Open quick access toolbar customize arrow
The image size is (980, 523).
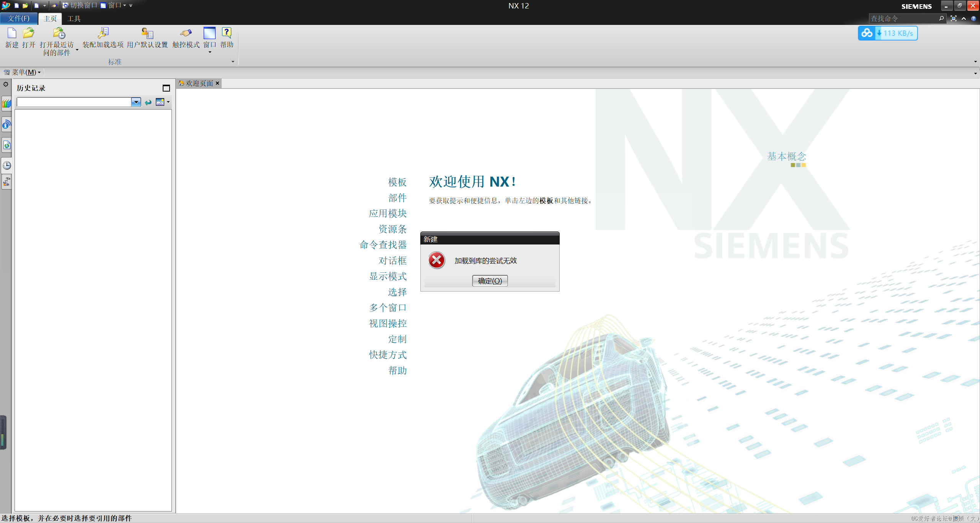click(131, 5)
